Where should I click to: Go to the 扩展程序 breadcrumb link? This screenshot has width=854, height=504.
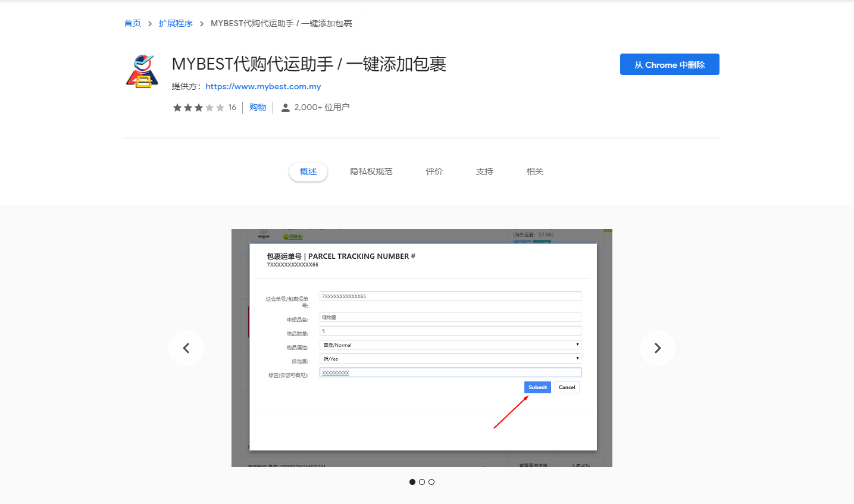[x=176, y=23]
